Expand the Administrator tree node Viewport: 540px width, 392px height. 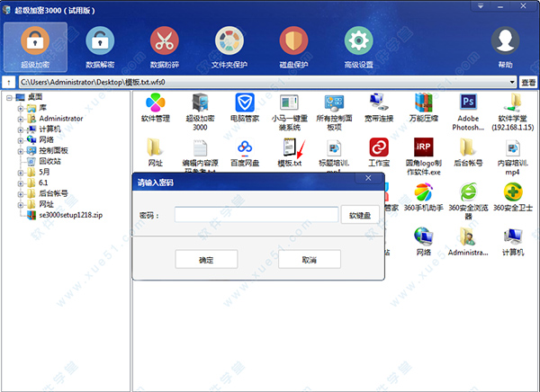click(x=20, y=119)
